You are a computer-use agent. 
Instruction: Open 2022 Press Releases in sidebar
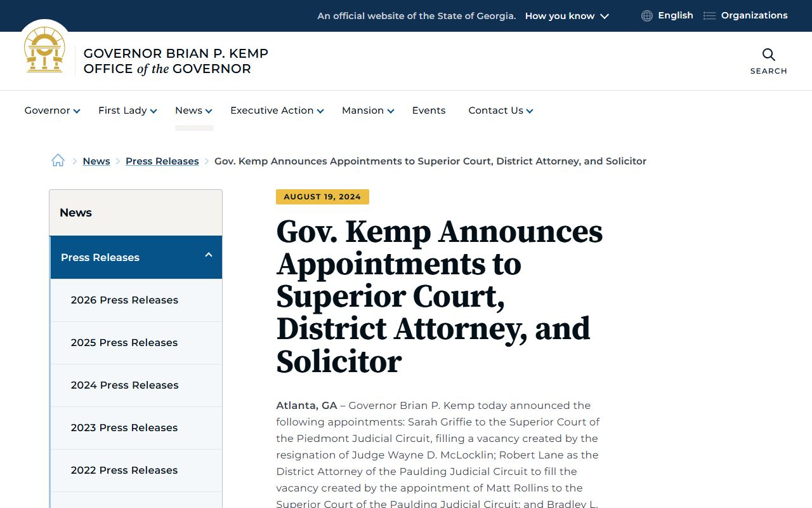pos(136,471)
